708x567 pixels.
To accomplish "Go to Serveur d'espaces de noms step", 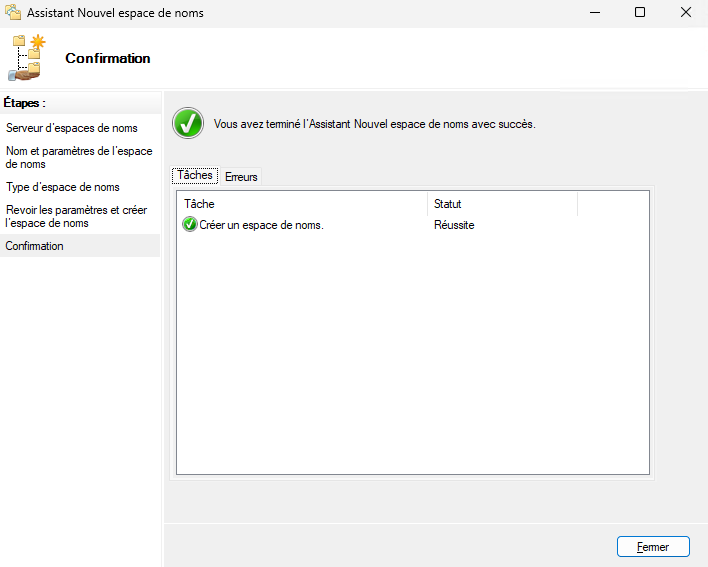I will click(x=72, y=128).
